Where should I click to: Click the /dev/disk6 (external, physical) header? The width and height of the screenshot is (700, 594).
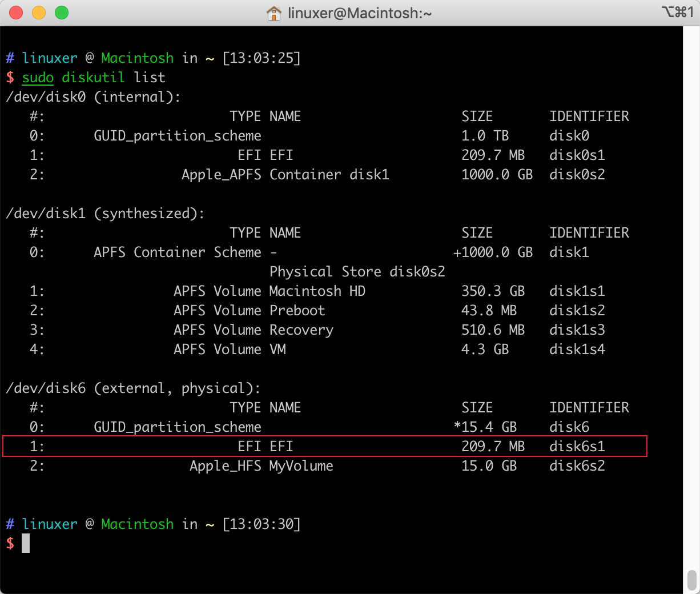133,388
